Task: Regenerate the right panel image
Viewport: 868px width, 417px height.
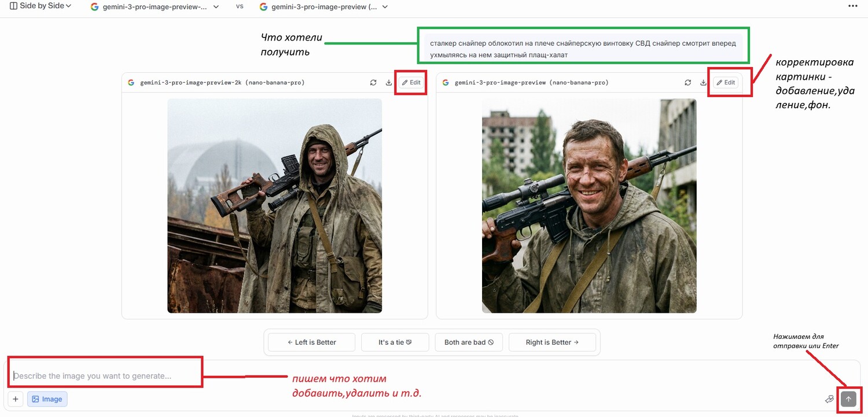Action: [x=687, y=83]
